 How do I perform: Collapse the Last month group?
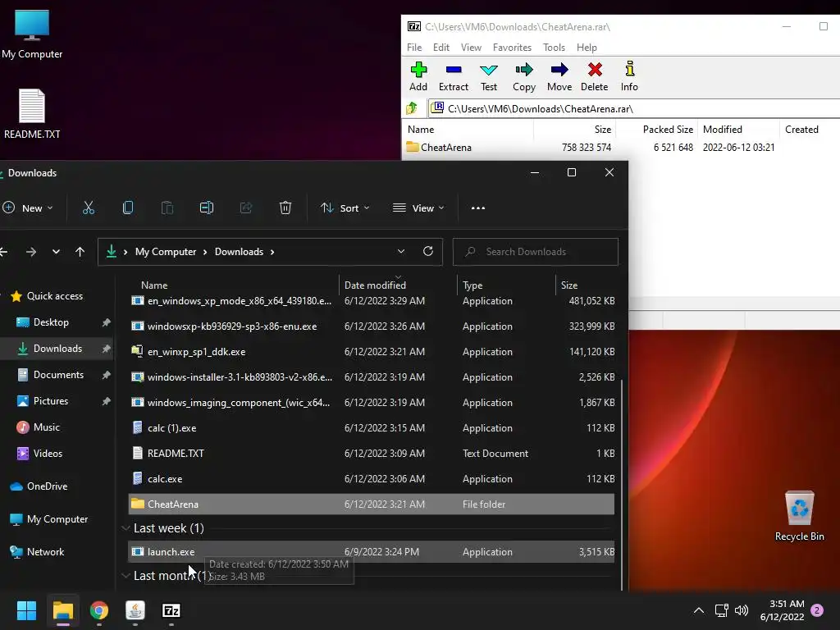tap(126, 576)
